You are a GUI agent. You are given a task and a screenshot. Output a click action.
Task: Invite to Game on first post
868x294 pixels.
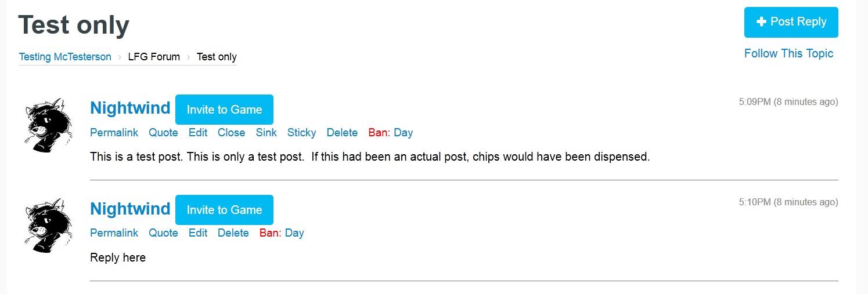click(224, 110)
